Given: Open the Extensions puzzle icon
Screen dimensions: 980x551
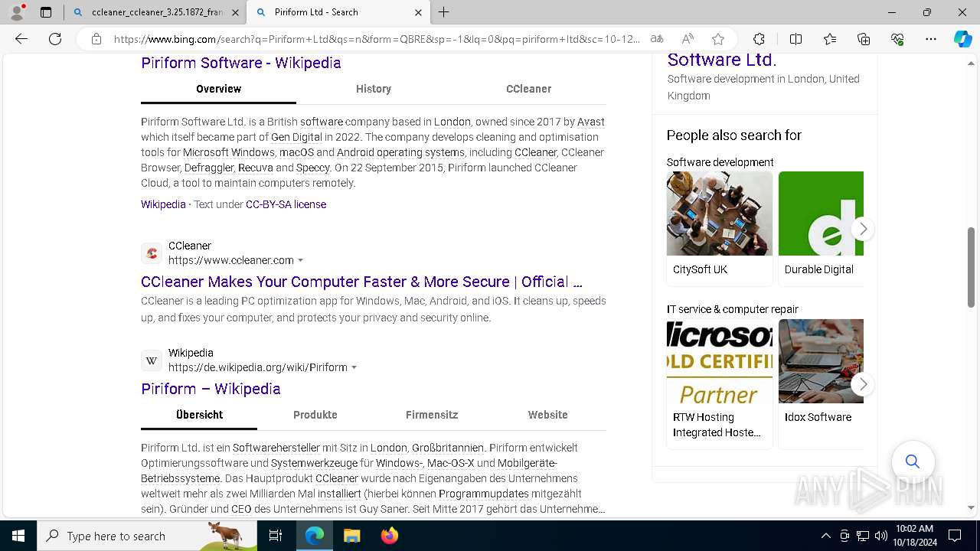Looking at the screenshot, I should [759, 39].
